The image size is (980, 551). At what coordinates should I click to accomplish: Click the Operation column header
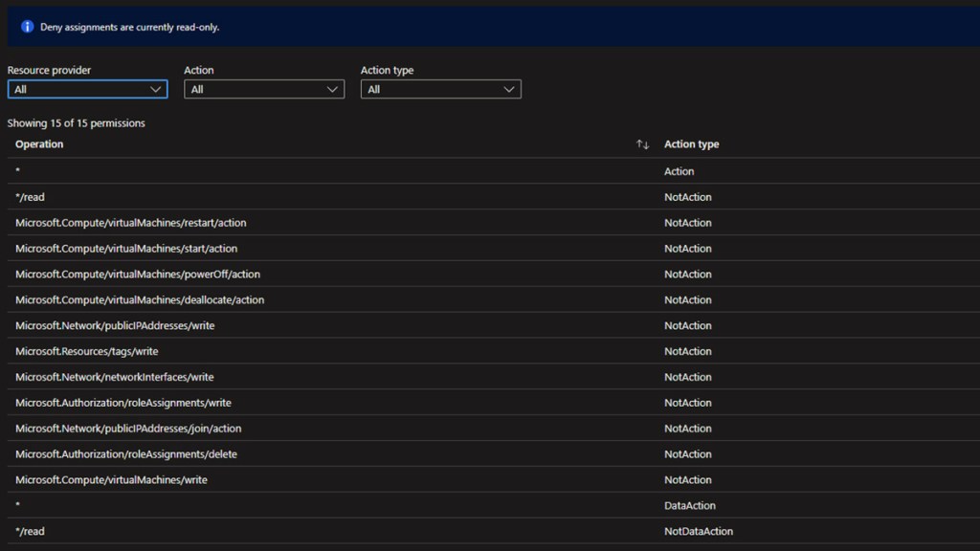(x=39, y=144)
